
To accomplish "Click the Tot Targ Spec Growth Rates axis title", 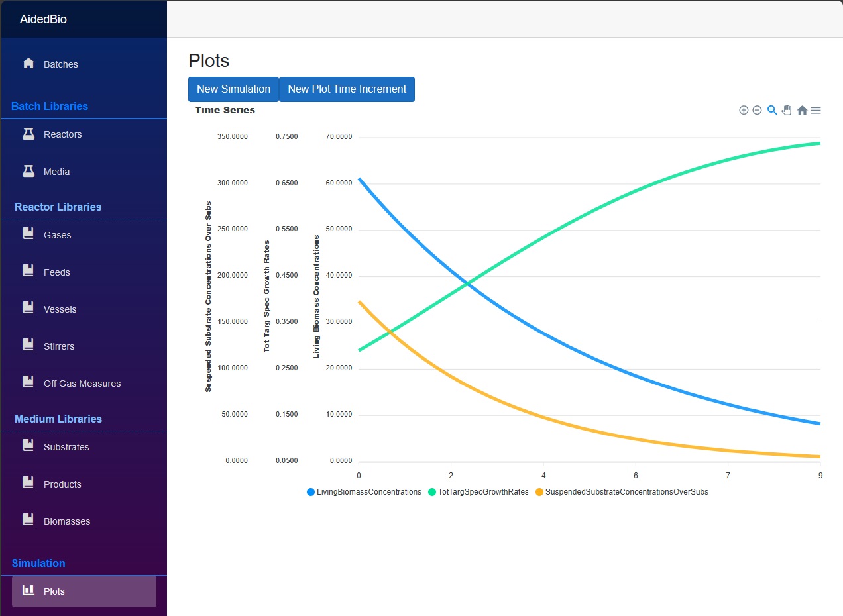I will pyautogui.click(x=266, y=296).
